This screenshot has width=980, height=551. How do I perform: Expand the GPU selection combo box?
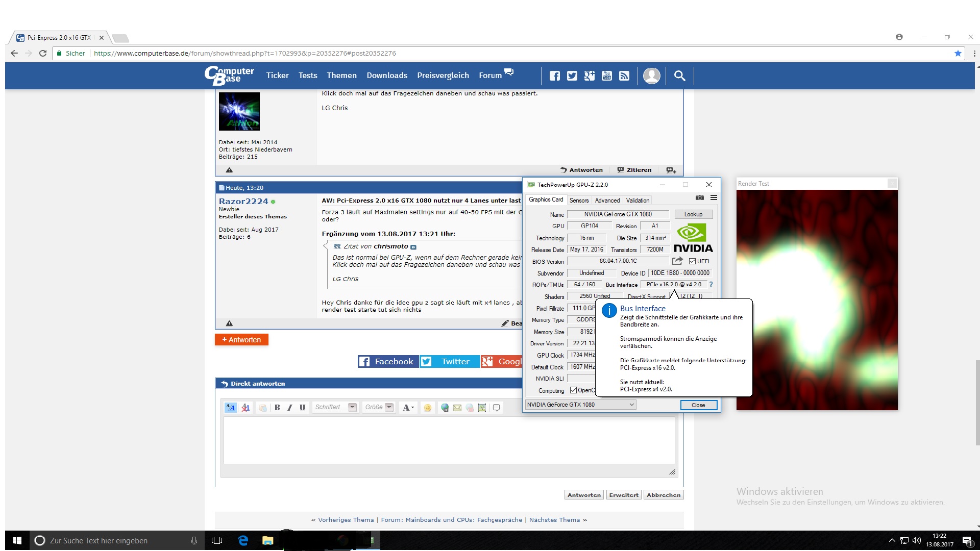pyautogui.click(x=631, y=405)
